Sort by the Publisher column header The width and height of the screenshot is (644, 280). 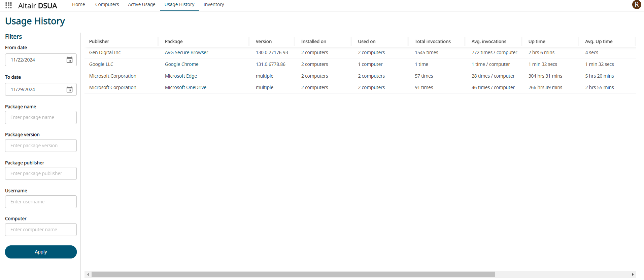(x=99, y=42)
